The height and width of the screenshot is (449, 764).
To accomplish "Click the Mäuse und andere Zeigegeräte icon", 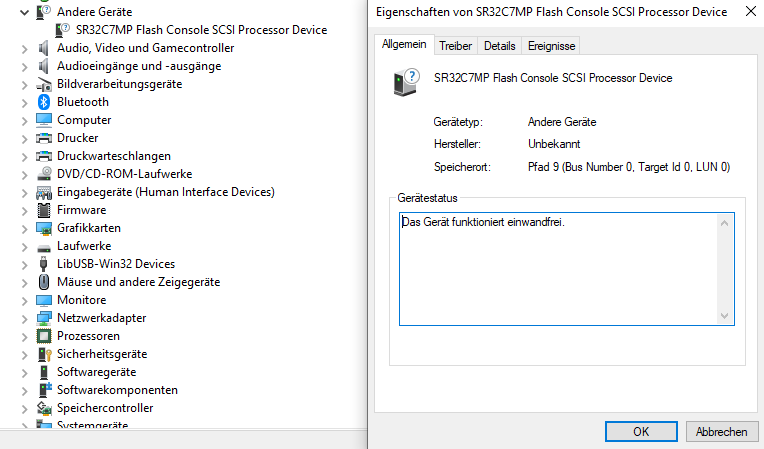I will pos(43,282).
